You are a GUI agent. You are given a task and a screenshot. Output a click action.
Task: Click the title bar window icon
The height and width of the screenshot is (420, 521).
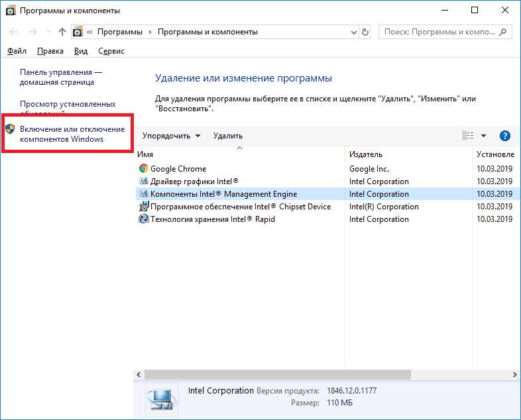tap(11, 11)
